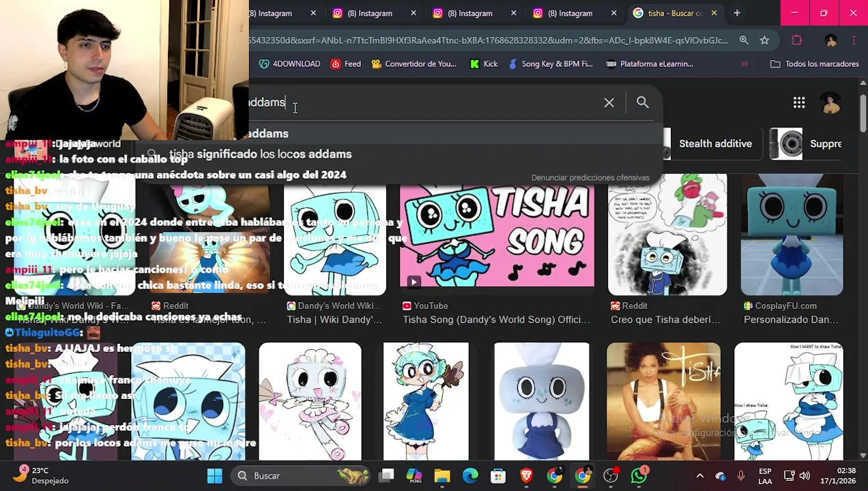Screen dimensions: 868x491
Task: Click Denunciar predicciones ofensivas link
Action: pyautogui.click(x=590, y=177)
